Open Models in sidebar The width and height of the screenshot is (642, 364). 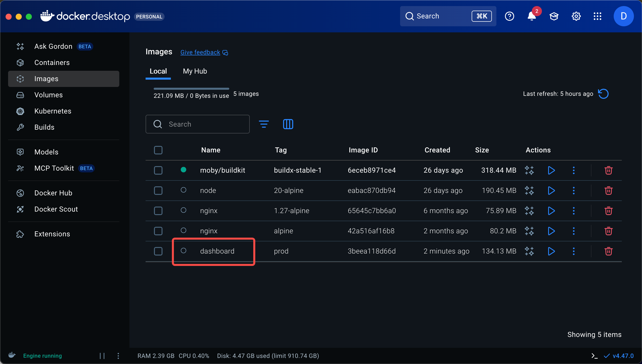[64, 152]
